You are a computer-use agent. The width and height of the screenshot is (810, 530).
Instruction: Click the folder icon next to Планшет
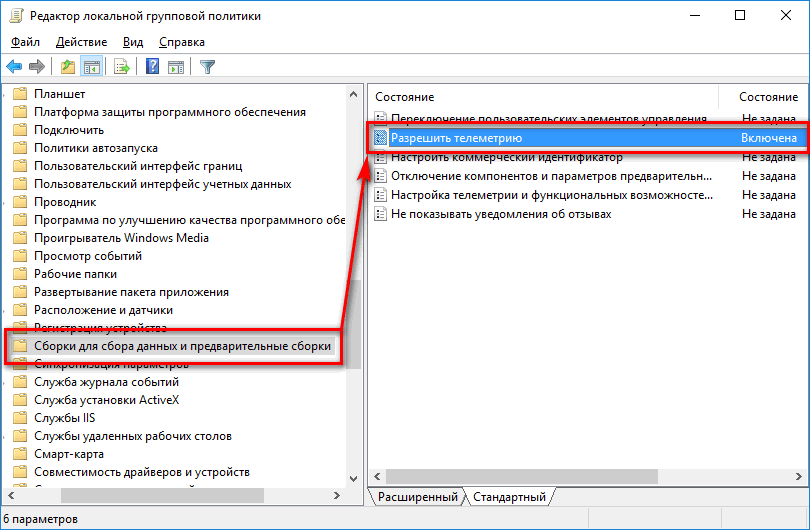pyautogui.click(x=20, y=93)
